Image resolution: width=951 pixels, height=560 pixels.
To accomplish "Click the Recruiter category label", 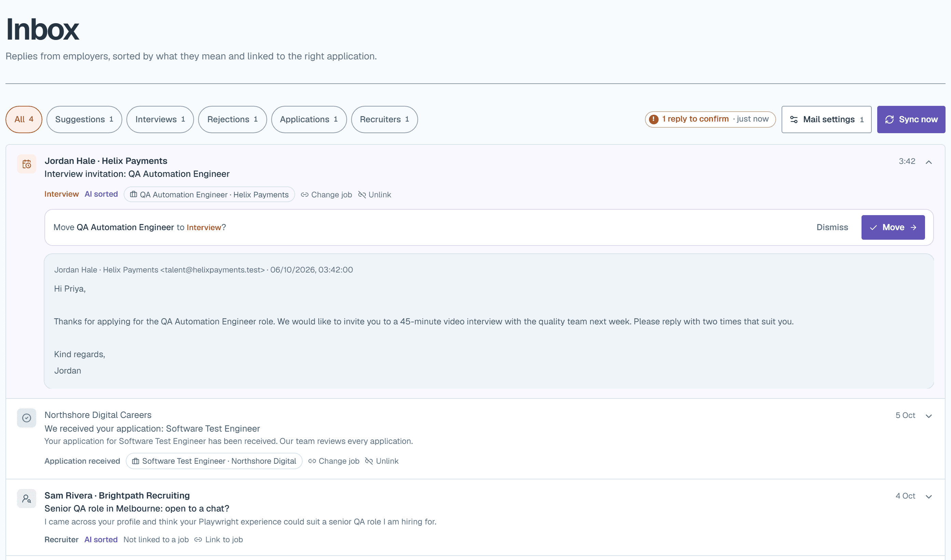I will tap(61, 540).
